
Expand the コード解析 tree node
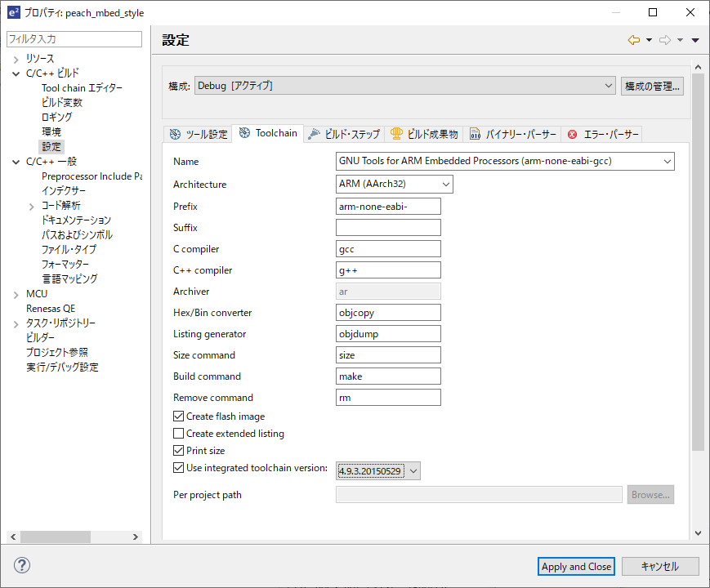pyautogui.click(x=31, y=207)
